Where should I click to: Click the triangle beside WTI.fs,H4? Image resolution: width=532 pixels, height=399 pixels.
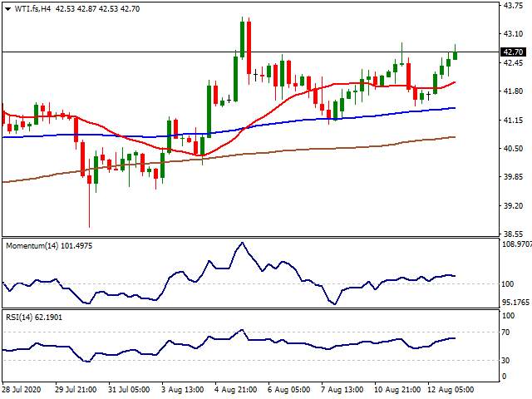(7, 9)
